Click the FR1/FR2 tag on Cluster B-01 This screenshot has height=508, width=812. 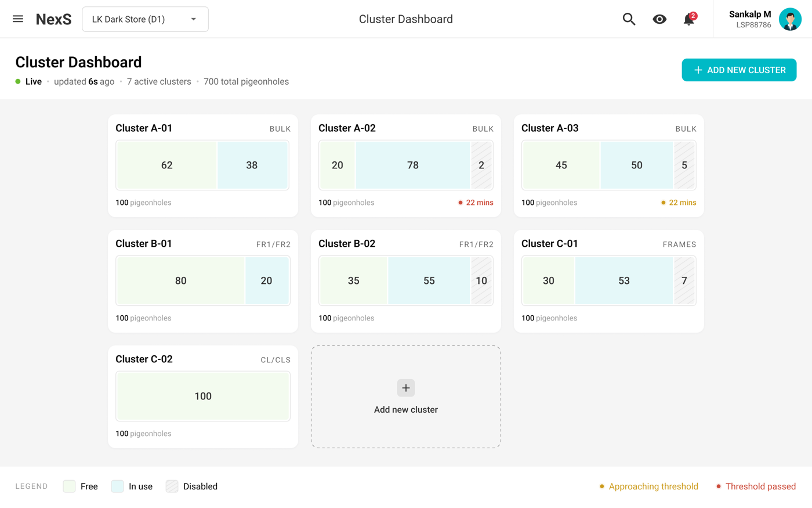coord(273,244)
